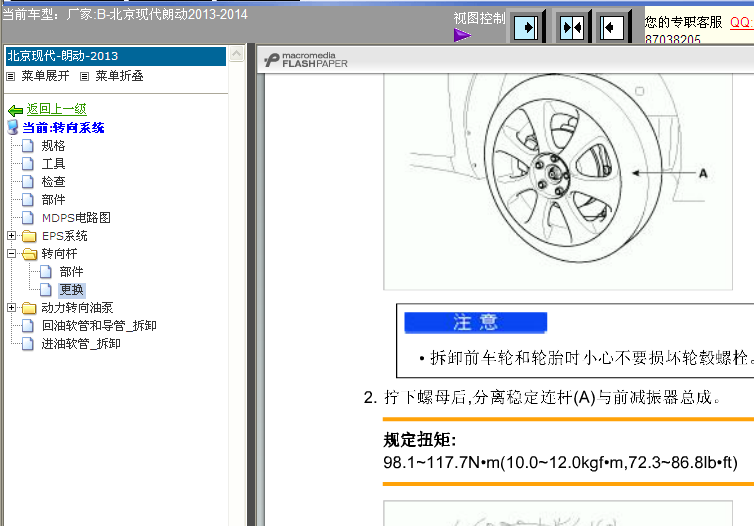Click the document icon beside 进油软管_拆卸
754x526 pixels.
click(x=28, y=344)
